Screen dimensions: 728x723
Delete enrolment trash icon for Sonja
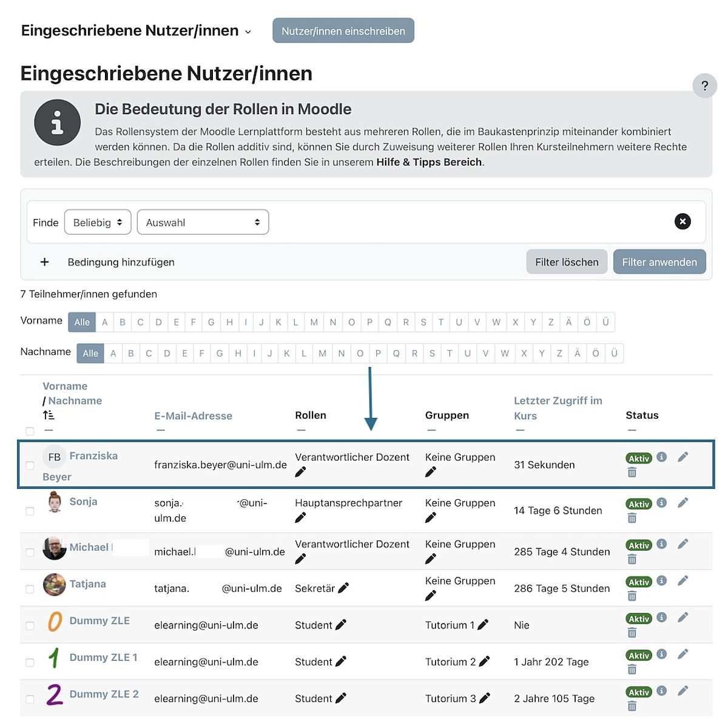632,518
